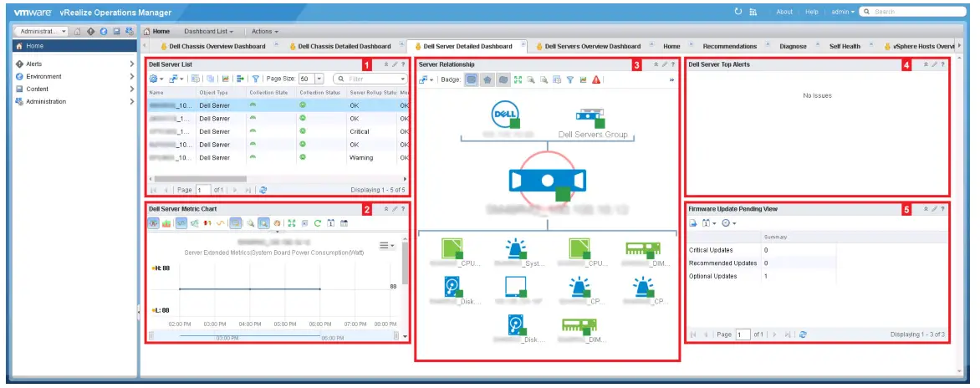Image resolution: width=980 pixels, height=388 pixels.
Task: Open the Self Health tab
Action: click(845, 46)
